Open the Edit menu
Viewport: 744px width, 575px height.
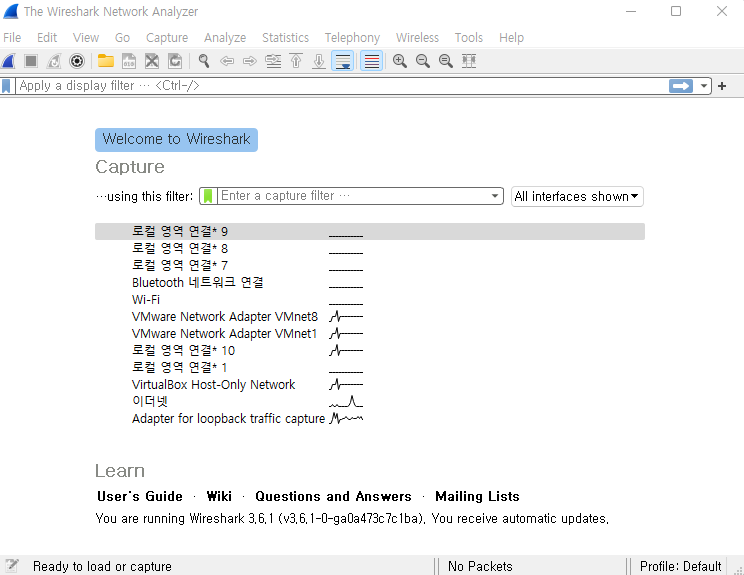coord(47,37)
